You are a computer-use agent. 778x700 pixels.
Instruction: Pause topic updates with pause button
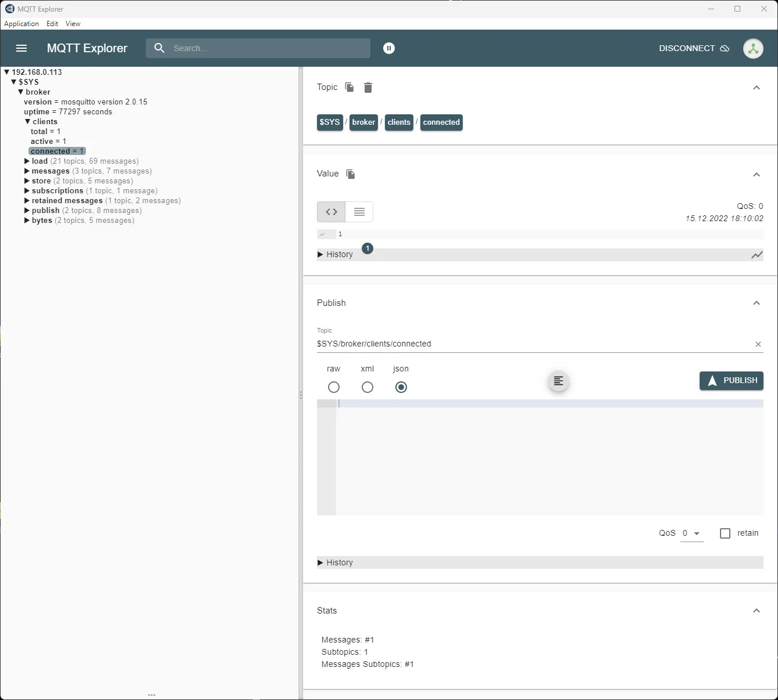click(x=389, y=48)
